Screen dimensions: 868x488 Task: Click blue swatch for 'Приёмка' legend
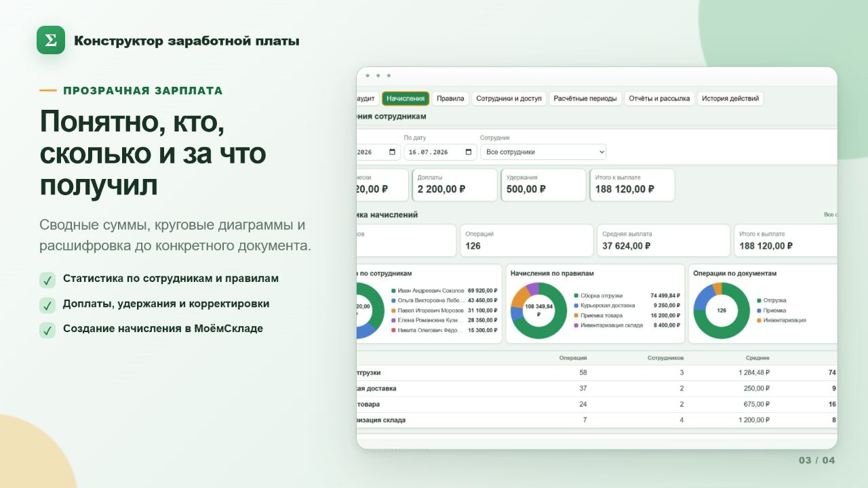[759, 310]
